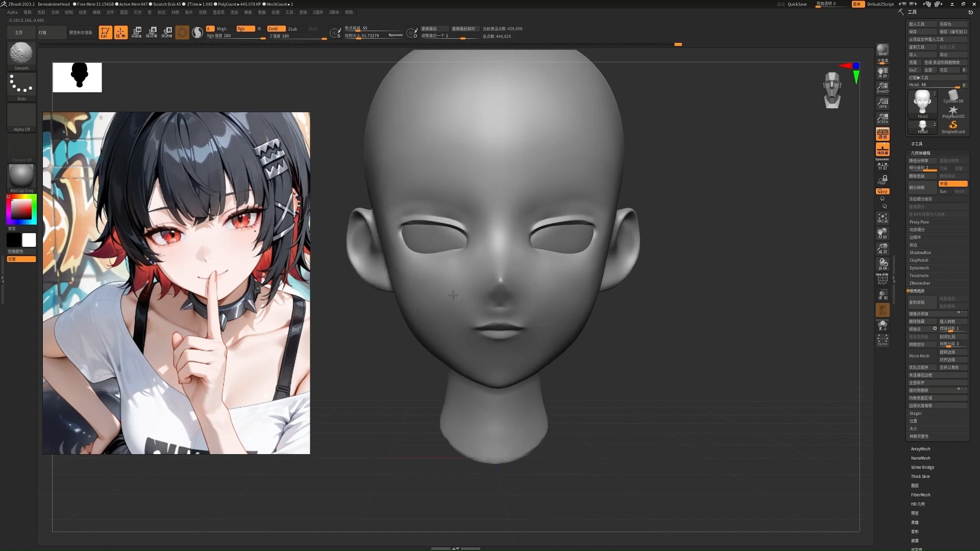
Task: Toggle the perspective 透视 button
Action: pyautogui.click(x=883, y=134)
